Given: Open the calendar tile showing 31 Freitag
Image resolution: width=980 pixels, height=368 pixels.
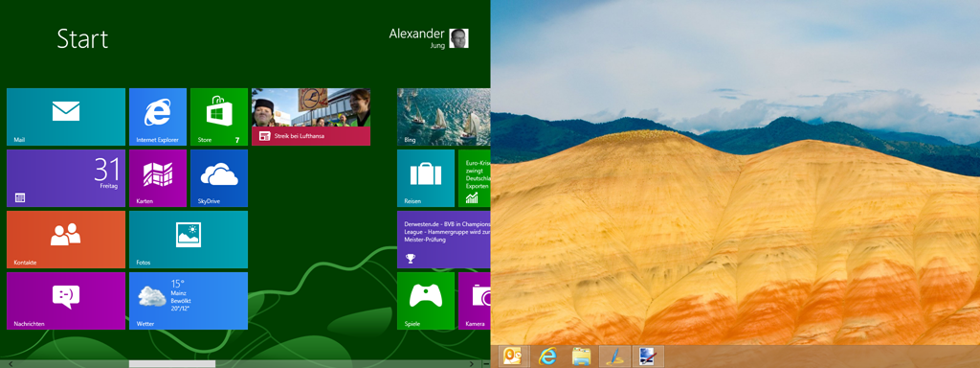Looking at the screenshot, I should [x=66, y=178].
